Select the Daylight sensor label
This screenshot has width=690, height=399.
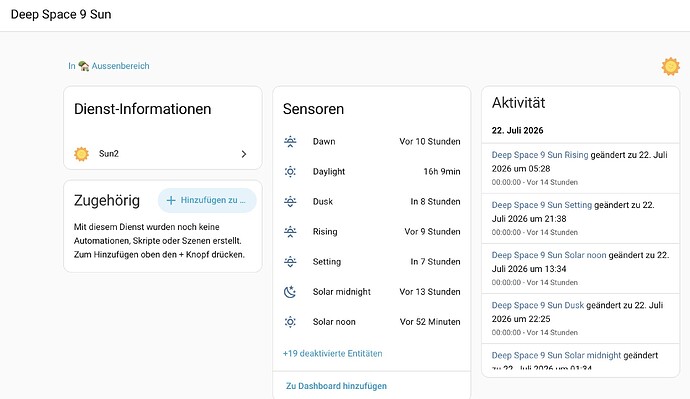tap(329, 172)
